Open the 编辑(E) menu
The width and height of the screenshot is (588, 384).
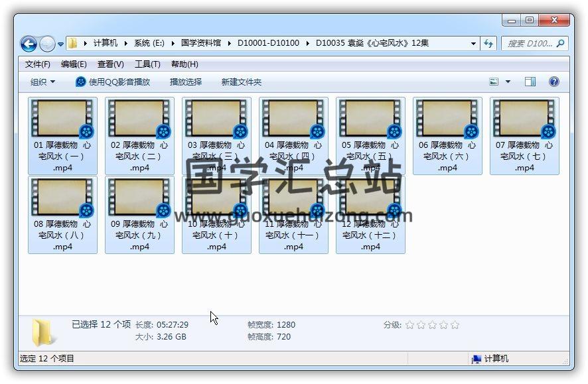point(74,64)
